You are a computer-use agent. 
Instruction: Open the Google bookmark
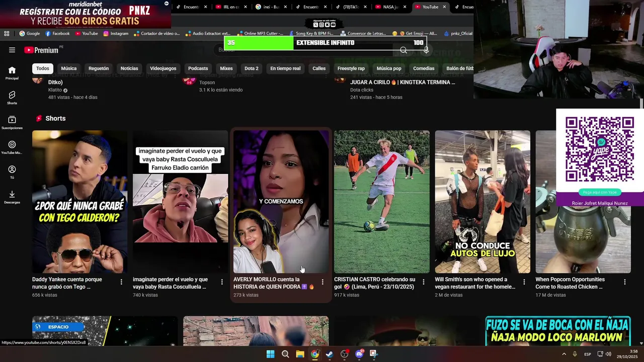click(x=30, y=34)
